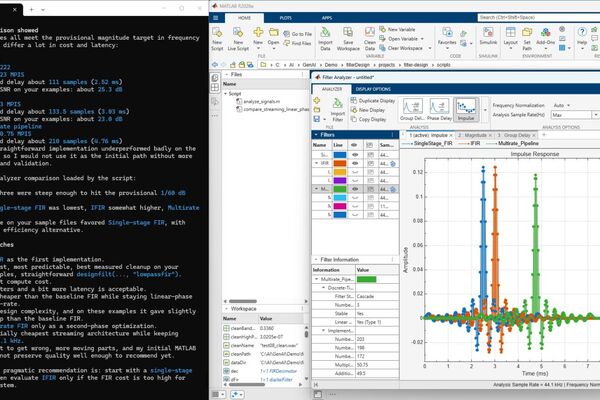The image size is (600, 400).
Task: Select analyze_signals.m in Files panel
Action: pos(262,101)
